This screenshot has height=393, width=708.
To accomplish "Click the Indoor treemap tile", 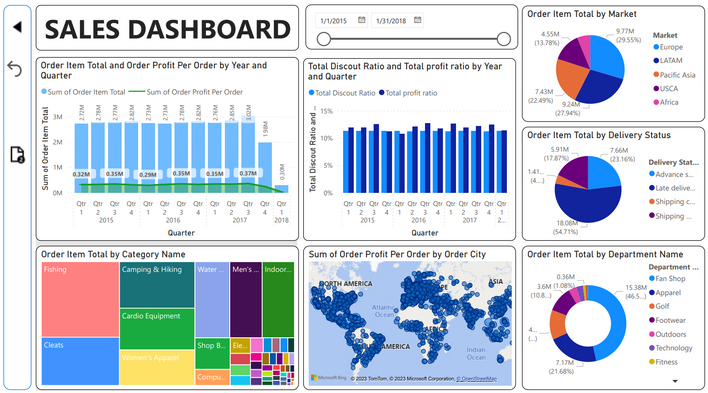I will pyautogui.click(x=278, y=299).
